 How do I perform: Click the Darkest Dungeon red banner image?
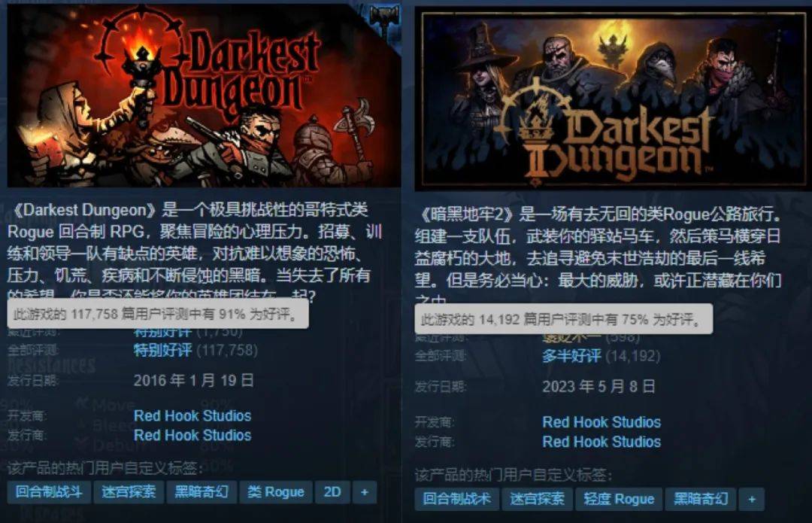[204, 96]
